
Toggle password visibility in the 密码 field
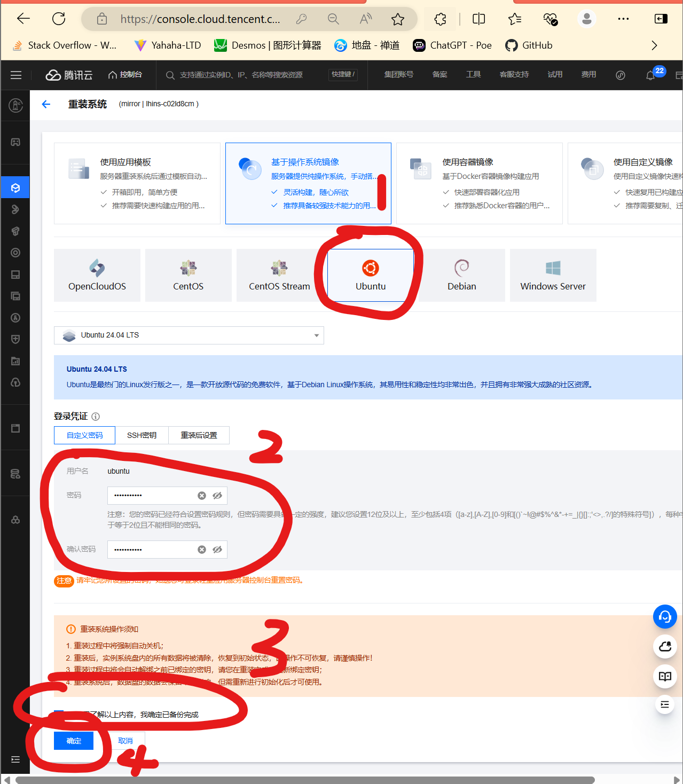point(217,496)
